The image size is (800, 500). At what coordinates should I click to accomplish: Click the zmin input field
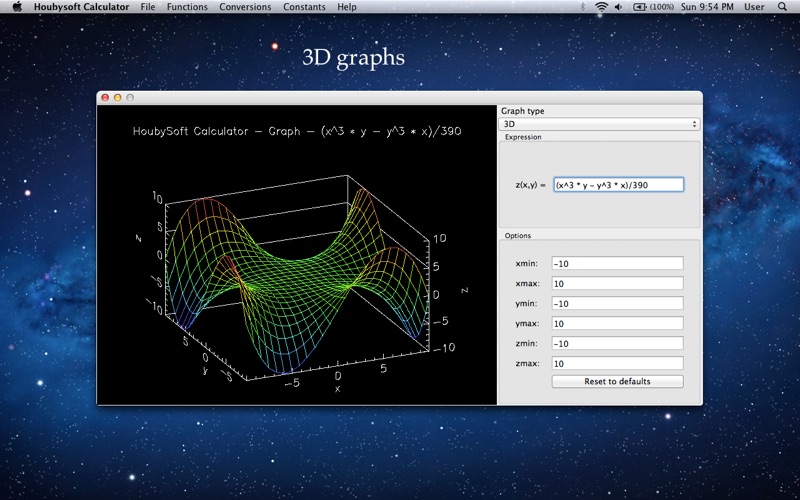(x=617, y=343)
